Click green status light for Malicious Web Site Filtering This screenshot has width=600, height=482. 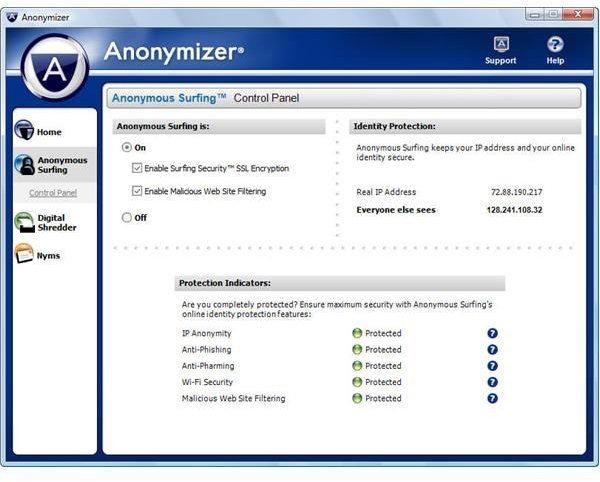click(357, 399)
